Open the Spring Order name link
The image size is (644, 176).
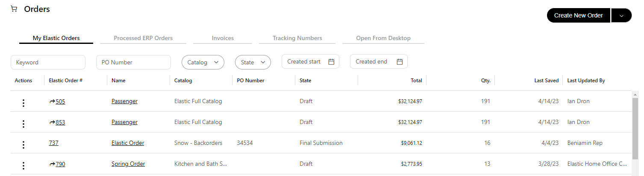click(x=128, y=164)
